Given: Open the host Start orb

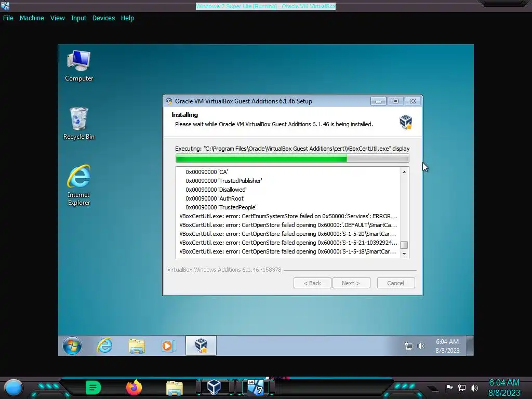Looking at the screenshot, I should point(13,388).
